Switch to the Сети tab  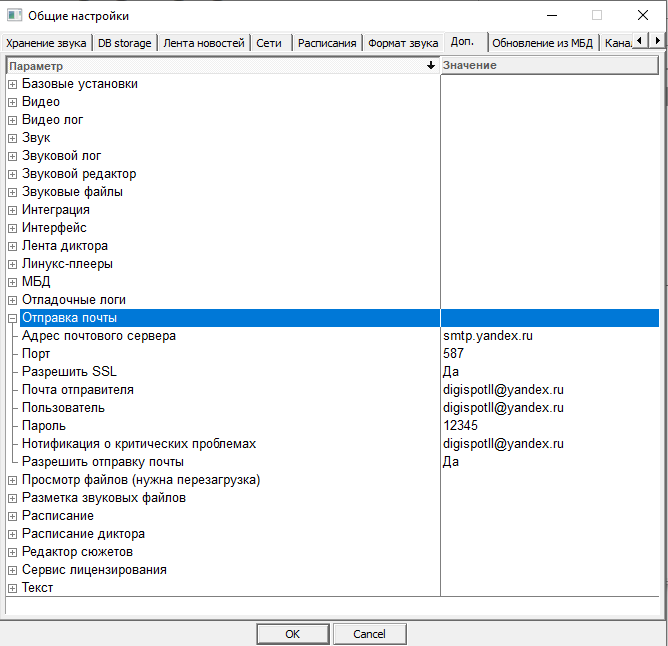tap(269, 43)
